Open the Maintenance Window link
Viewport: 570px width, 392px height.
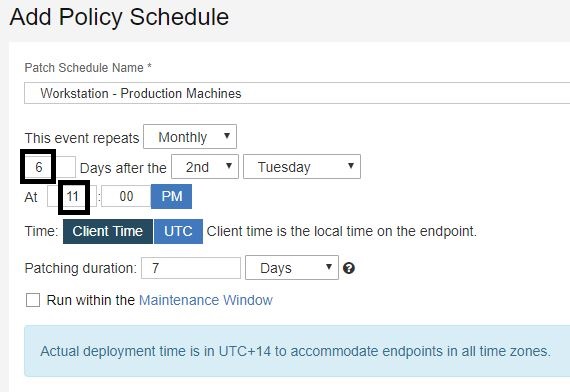tap(206, 300)
